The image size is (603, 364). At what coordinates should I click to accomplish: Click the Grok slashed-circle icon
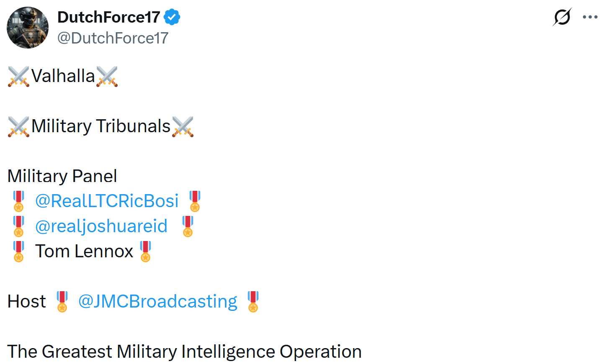[562, 17]
